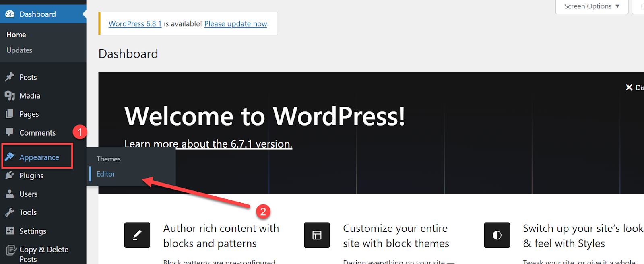Screen dimensions: 644x264
Task: Click the Pages document icon
Action: 10,114
